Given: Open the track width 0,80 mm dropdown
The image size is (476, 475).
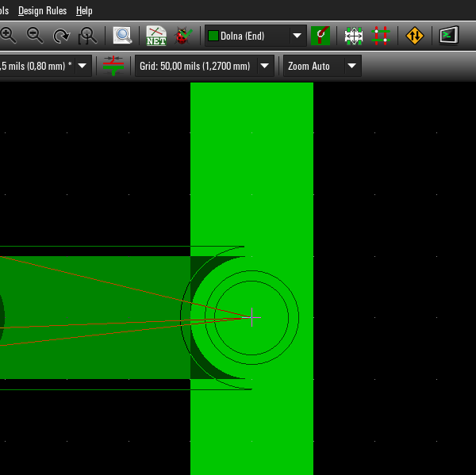Looking at the screenshot, I should [x=83, y=66].
